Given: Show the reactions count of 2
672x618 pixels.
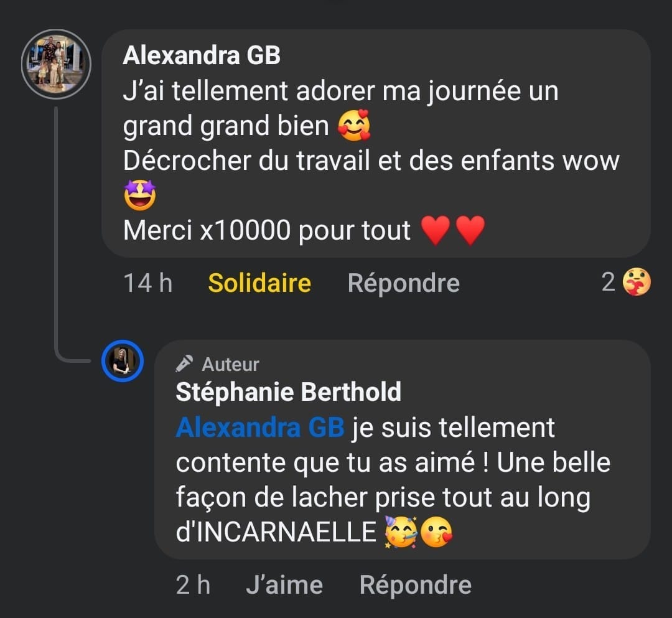Looking at the screenshot, I should click(609, 283).
